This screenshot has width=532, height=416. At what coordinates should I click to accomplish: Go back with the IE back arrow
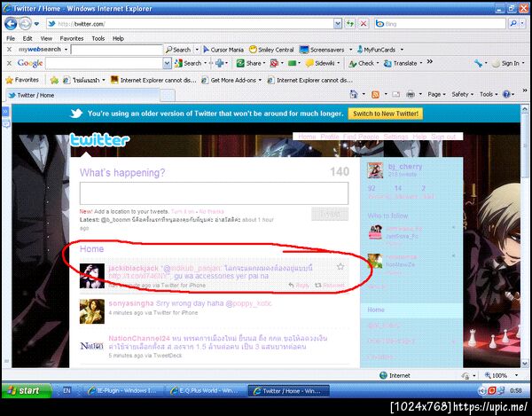[11, 24]
